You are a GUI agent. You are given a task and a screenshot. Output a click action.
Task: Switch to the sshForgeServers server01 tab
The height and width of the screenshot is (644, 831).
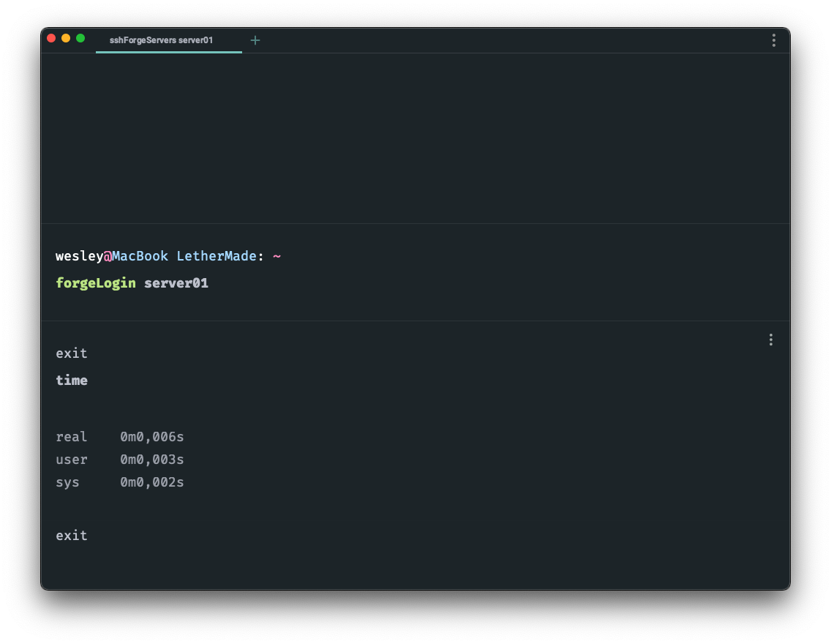pyautogui.click(x=159, y=41)
